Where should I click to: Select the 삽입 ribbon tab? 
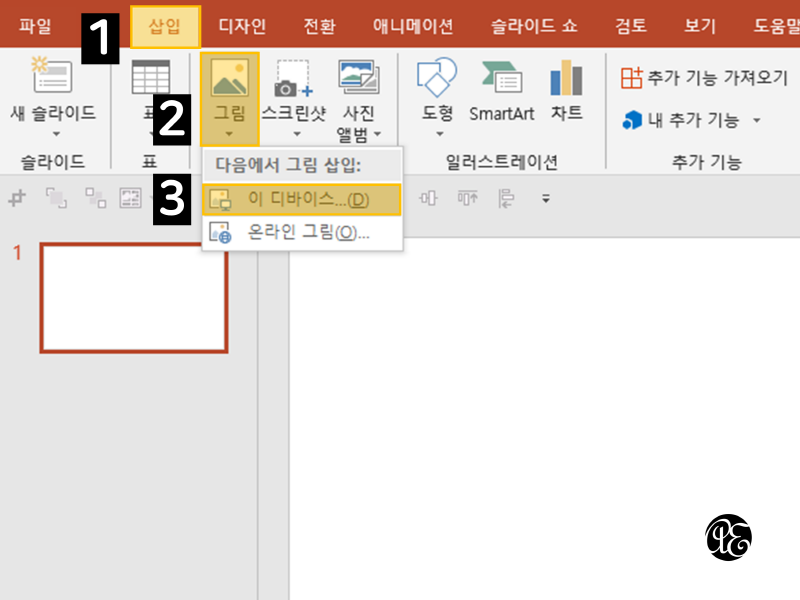pyautogui.click(x=165, y=27)
